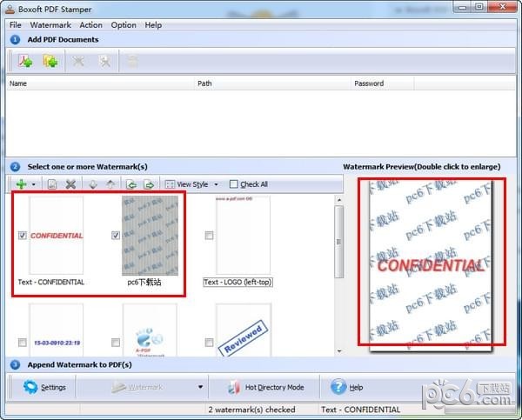
Task: Toggle the Check All checkbox
Action: 234,184
